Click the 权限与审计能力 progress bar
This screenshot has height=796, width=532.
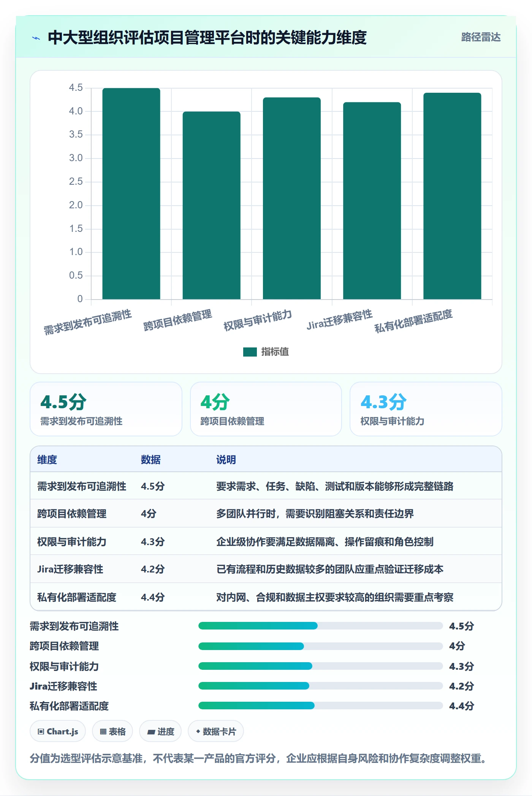pos(321,666)
